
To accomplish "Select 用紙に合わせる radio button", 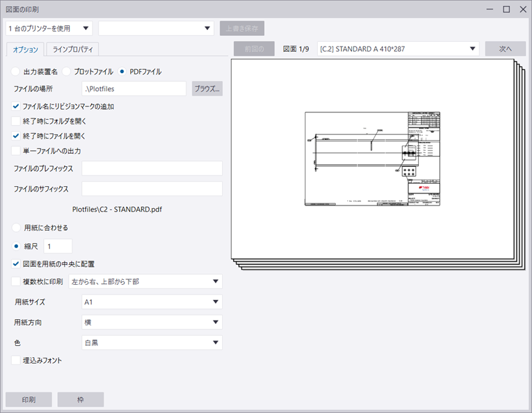I will [x=16, y=227].
